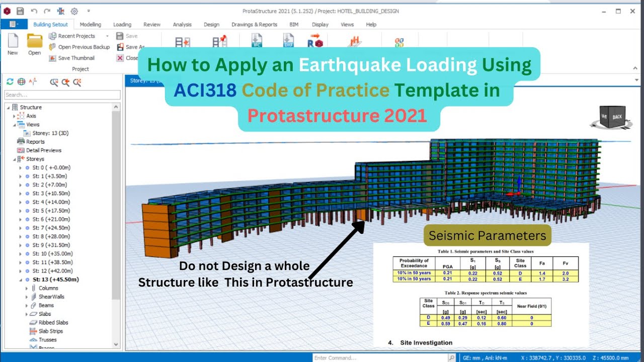
Task: Expand storey St: 5 (+17.50m)
Action: click(x=20, y=211)
